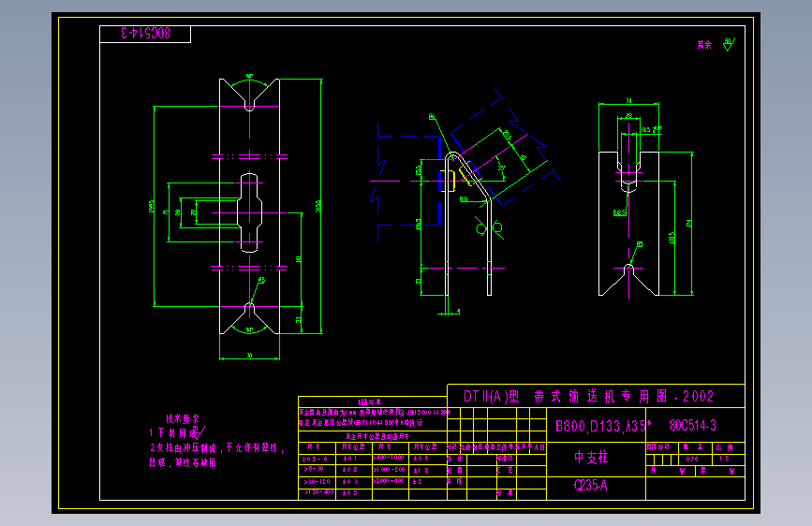Viewport: 812px width, 526px height.
Task: Click the cross-shaped slot in the left view
Action: pyautogui.click(x=250, y=212)
